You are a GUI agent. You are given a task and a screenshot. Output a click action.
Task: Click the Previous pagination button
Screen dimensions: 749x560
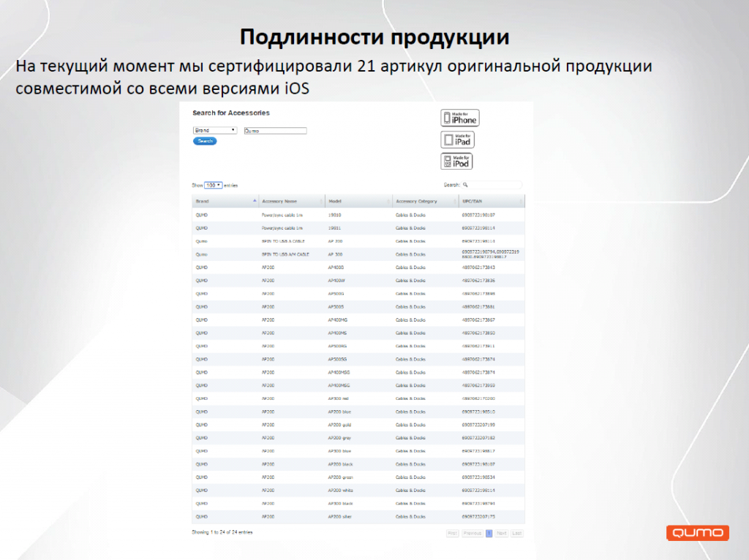472,533
